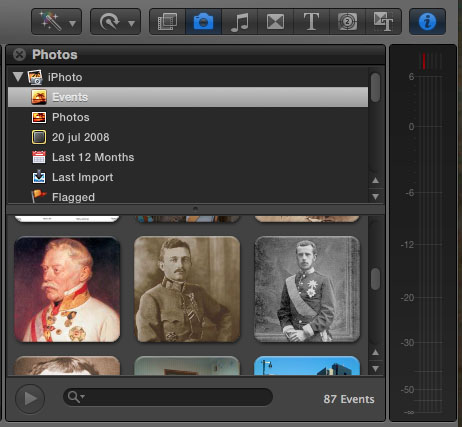Open the Music and Sound browser

coord(239,22)
